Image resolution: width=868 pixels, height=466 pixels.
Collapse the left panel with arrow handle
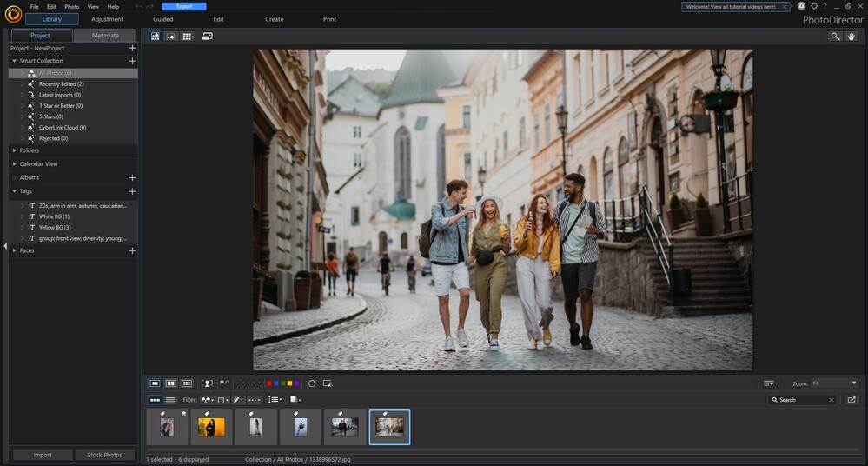(4, 247)
